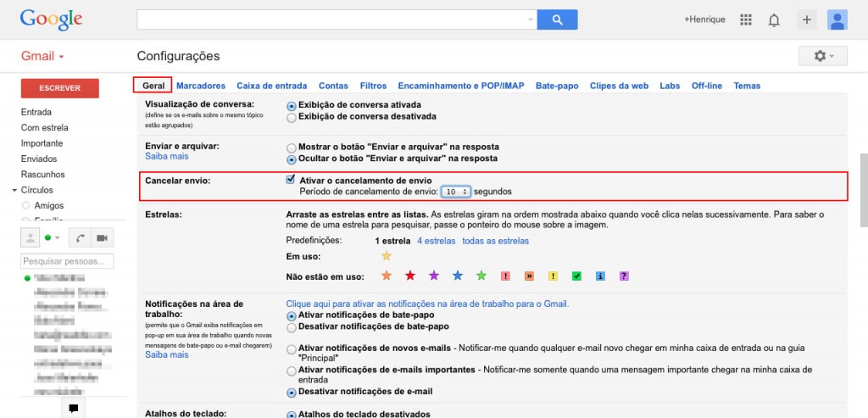Click the ESCREVER compose button
The width and height of the screenshot is (868, 418).
pos(60,88)
